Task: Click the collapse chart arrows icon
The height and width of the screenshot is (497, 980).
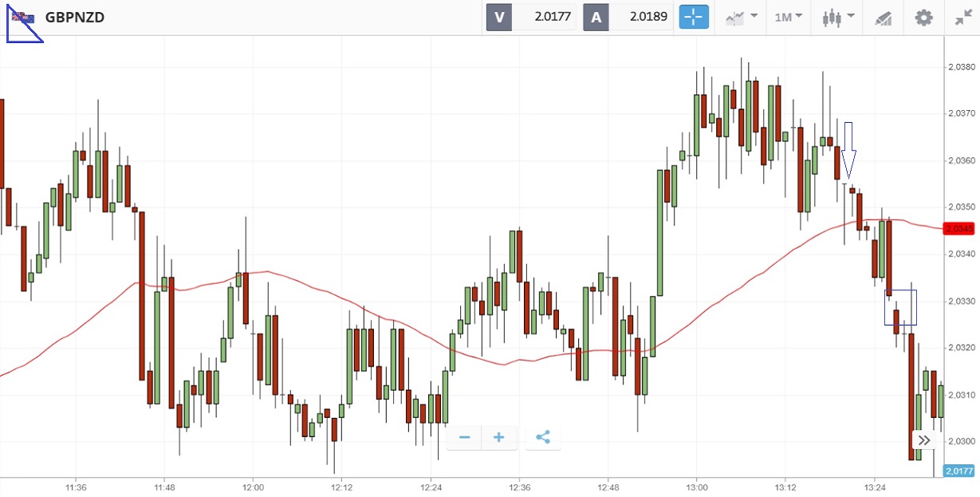Action: click(x=962, y=17)
